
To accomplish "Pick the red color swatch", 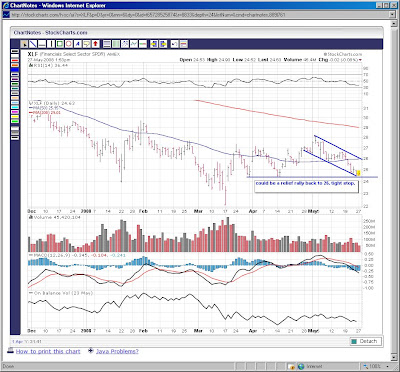I will (15, 60).
